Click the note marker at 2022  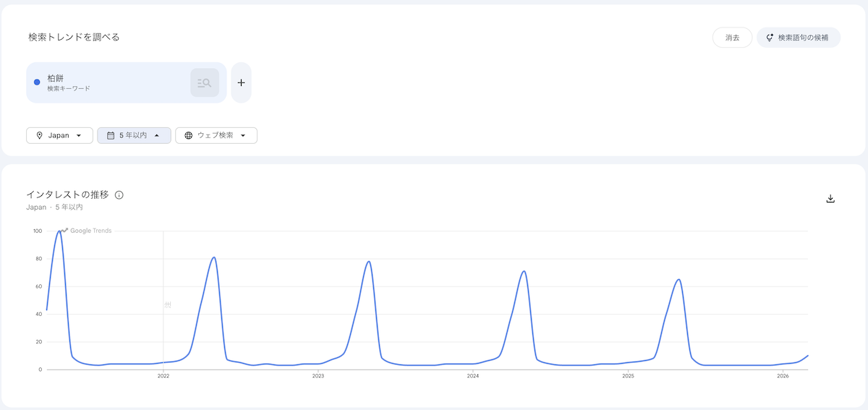coord(167,304)
